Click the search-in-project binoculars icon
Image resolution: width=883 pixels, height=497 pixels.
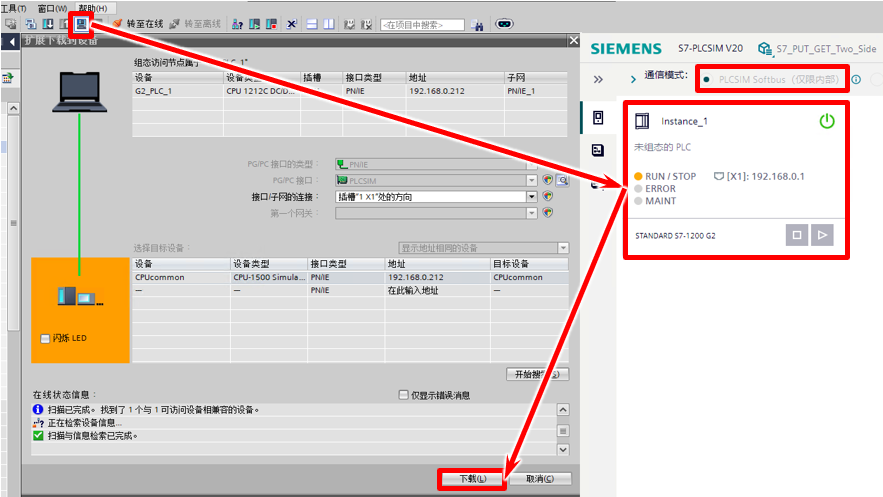click(477, 24)
